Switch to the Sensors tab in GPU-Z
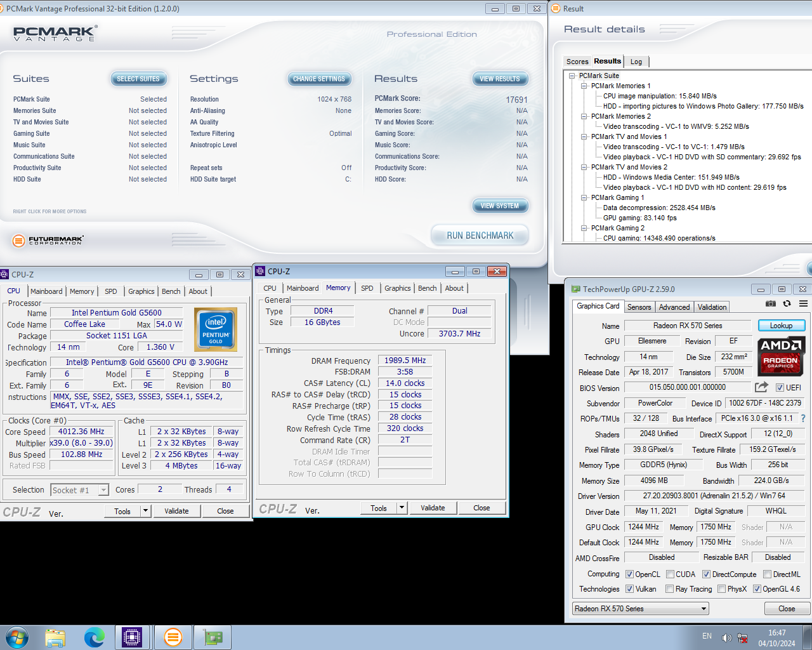This screenshot has height=650, width=812. [639, 307]
